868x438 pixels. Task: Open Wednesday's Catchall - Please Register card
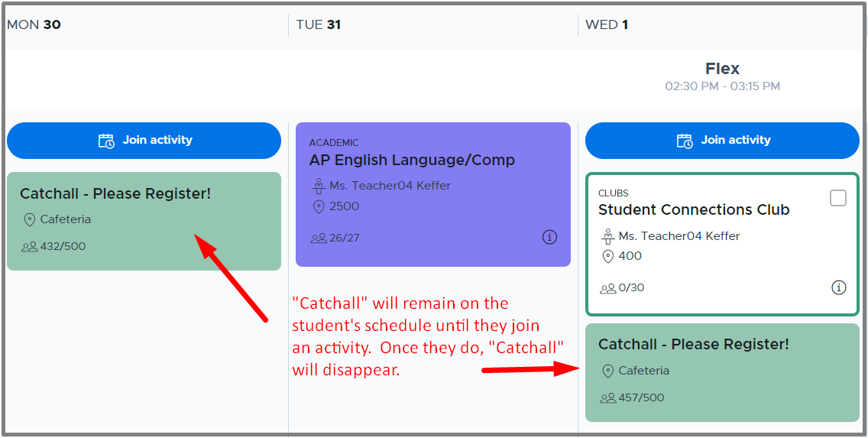pyautogui.click(x=722, y=373)
